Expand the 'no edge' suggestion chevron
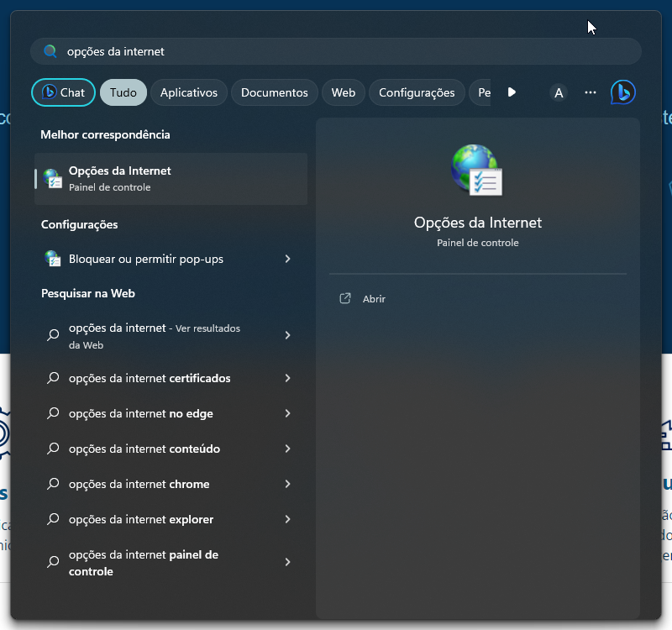Image resolution: width=672 pixels, height=630 pixels. click(x=287, y=413)
